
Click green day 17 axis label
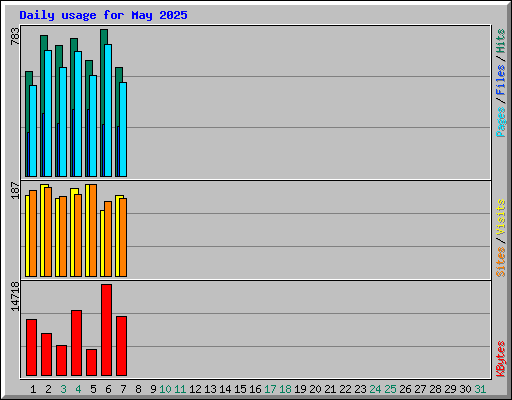pyautogui.click(x=270, y=389)
